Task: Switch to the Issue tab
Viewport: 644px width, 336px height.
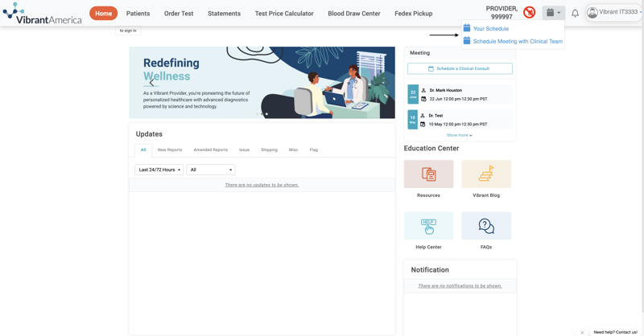Action: [x=245, y=150]
